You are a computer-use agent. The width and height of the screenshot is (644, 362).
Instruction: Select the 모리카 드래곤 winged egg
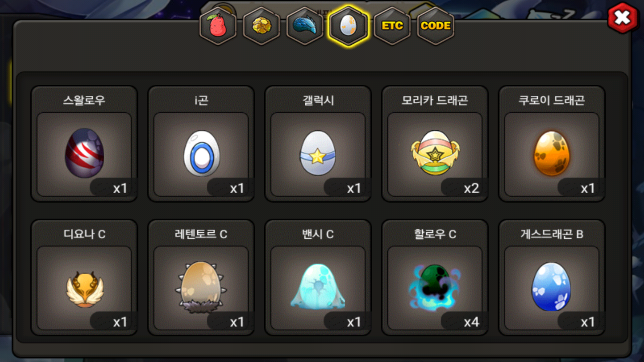(x=435, y=153)
